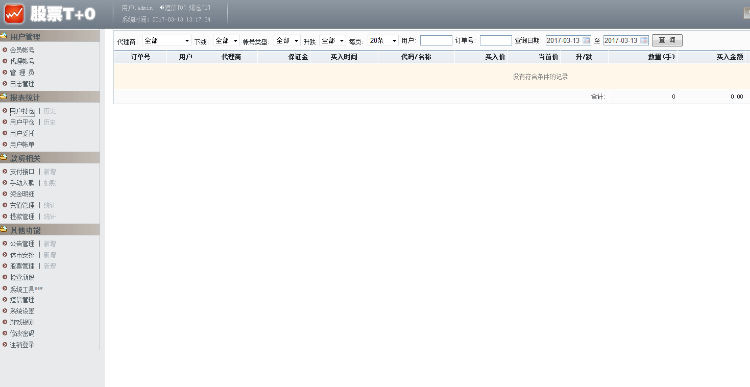The image size is (750, 387).
Task: Click the 升/跌 column header
Action: (585, 57)
